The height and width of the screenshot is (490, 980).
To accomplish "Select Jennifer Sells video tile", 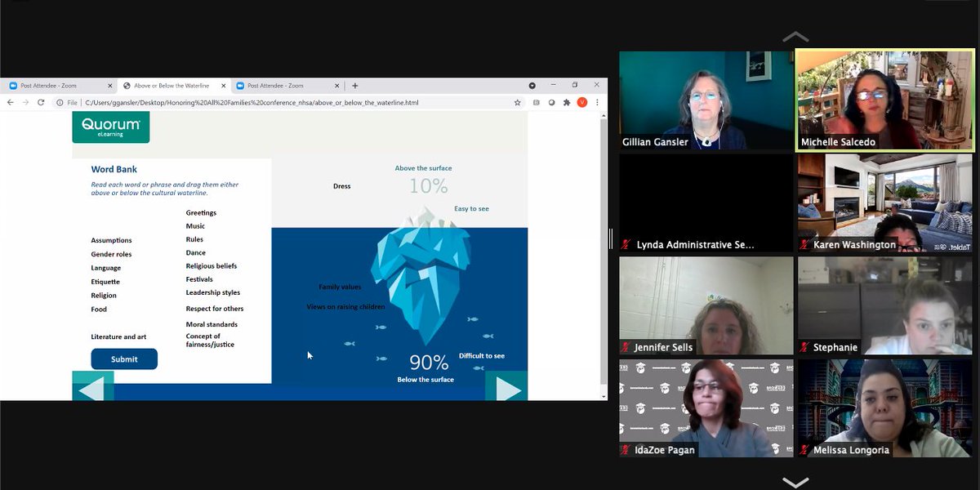I will coord(706,306).
